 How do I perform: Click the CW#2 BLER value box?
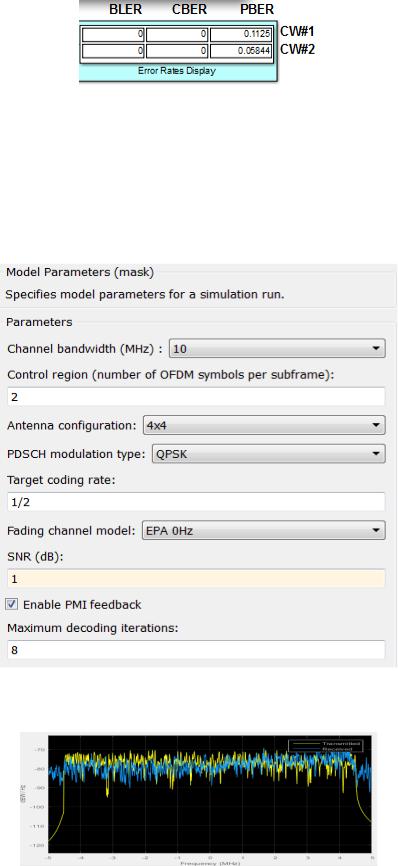113,51
